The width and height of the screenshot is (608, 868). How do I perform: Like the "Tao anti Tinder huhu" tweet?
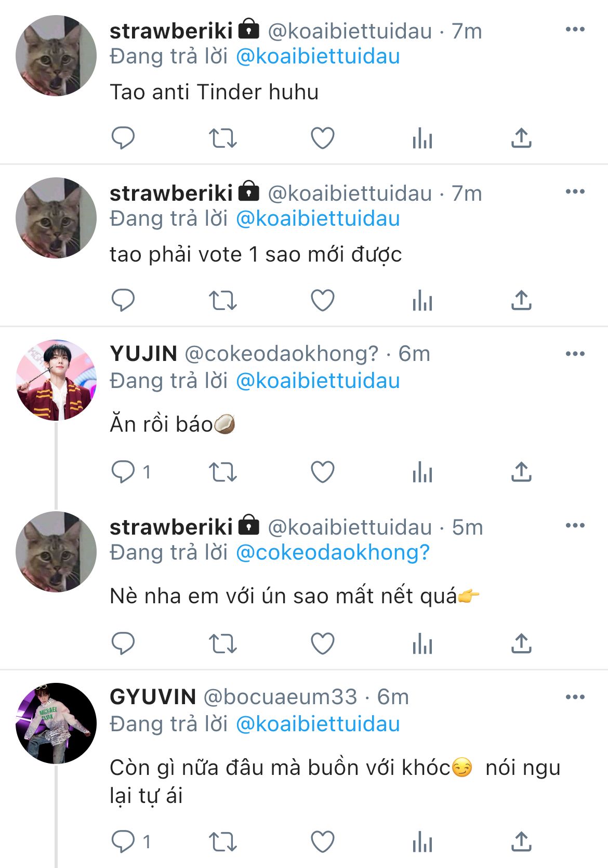[x=322, y=138]
